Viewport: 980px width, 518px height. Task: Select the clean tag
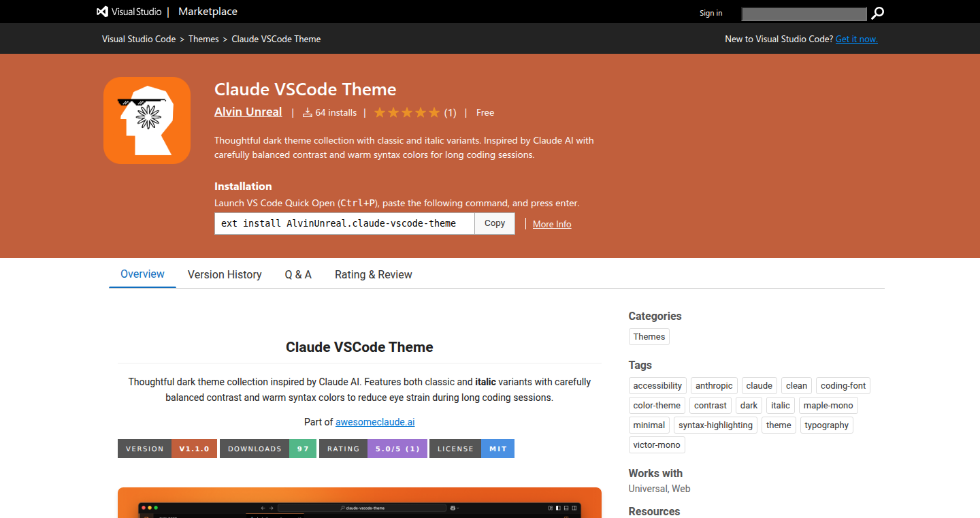click(796, 385)
